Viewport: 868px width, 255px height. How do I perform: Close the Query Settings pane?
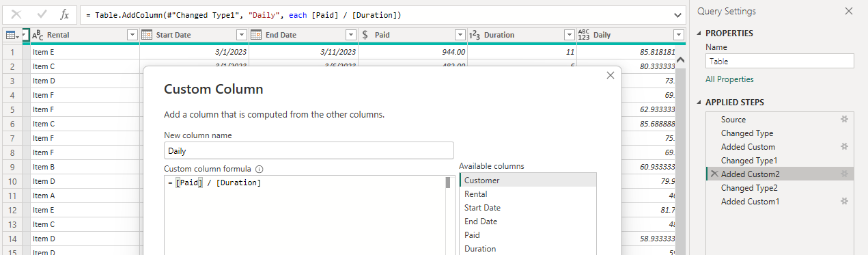coord(849,11)
